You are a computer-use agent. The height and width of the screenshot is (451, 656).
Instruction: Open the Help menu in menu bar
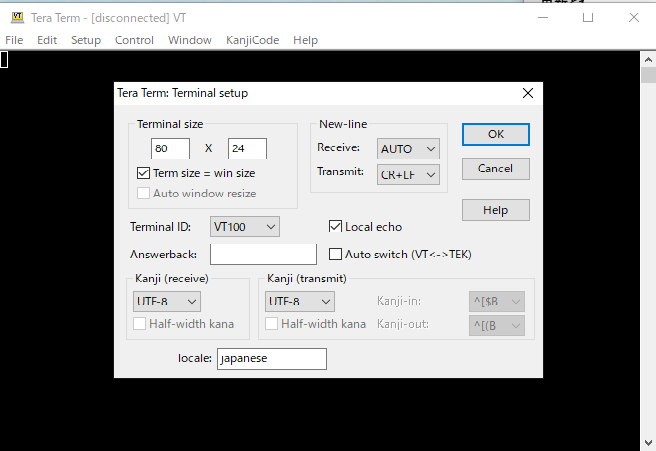point(305,40)
